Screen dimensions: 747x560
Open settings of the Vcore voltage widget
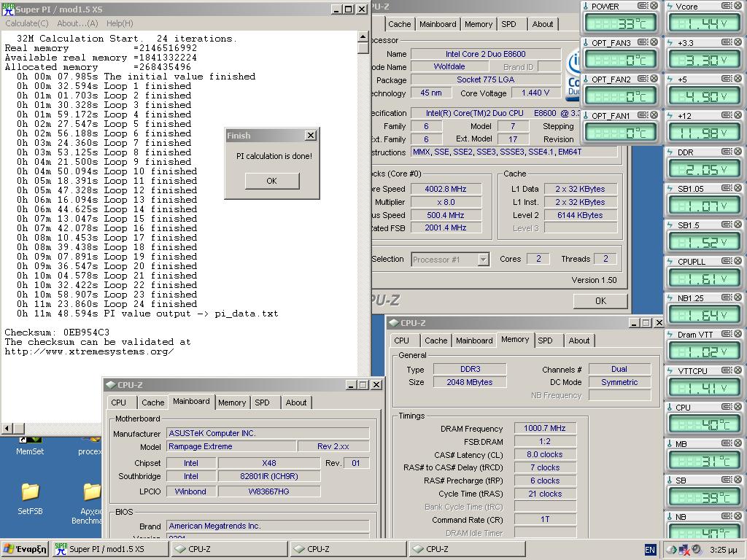[x=727, y=6]
